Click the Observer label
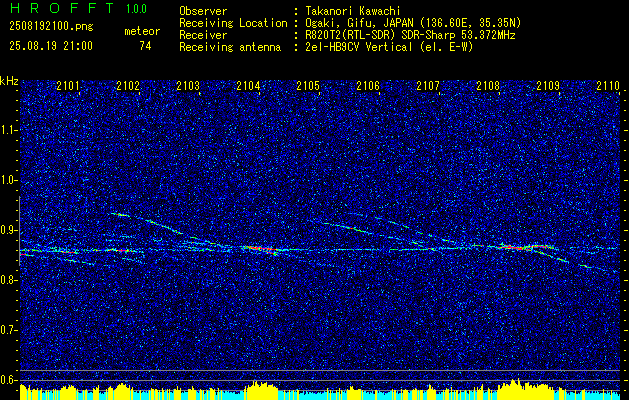 (x=203, y=11)
